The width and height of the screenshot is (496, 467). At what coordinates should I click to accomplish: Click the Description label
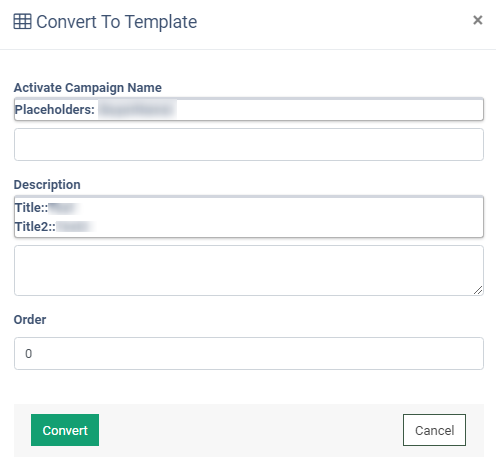pyautogui.click(x=47, y=185)
